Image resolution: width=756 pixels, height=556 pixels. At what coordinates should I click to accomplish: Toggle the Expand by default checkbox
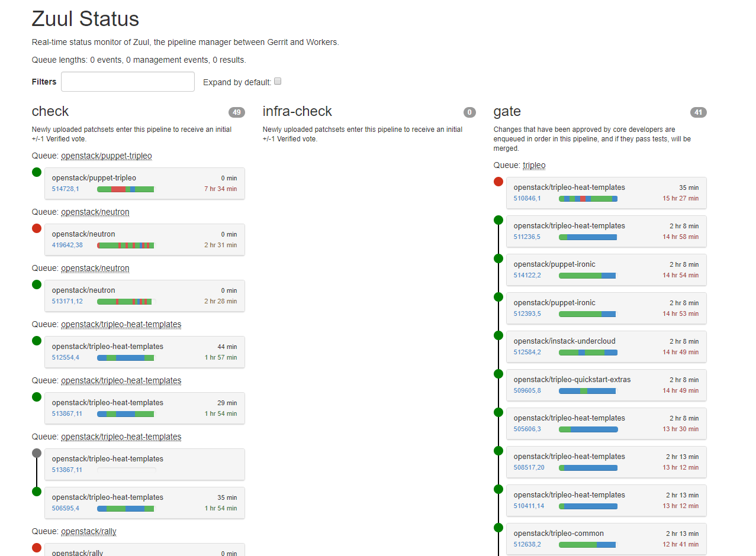(278, 82)
